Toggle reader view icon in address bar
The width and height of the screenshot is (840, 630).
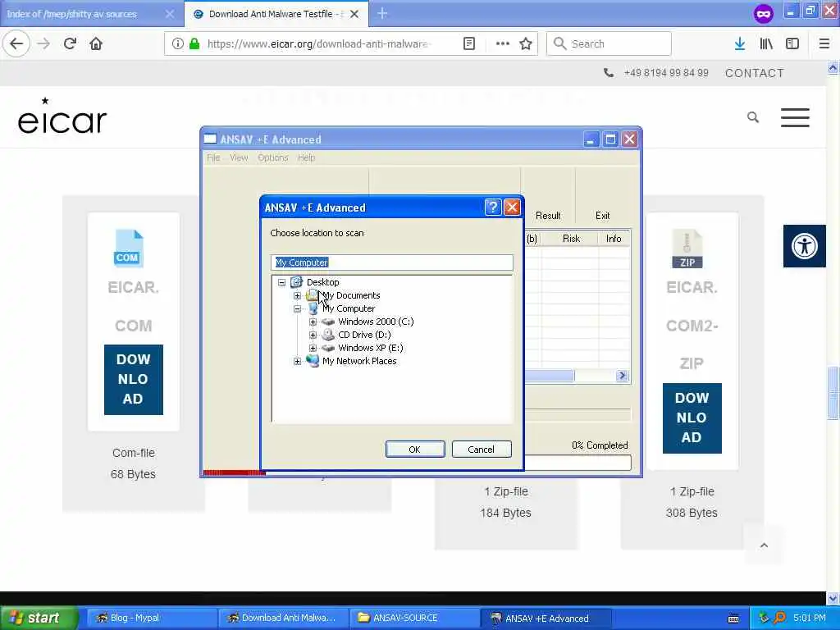468,43
